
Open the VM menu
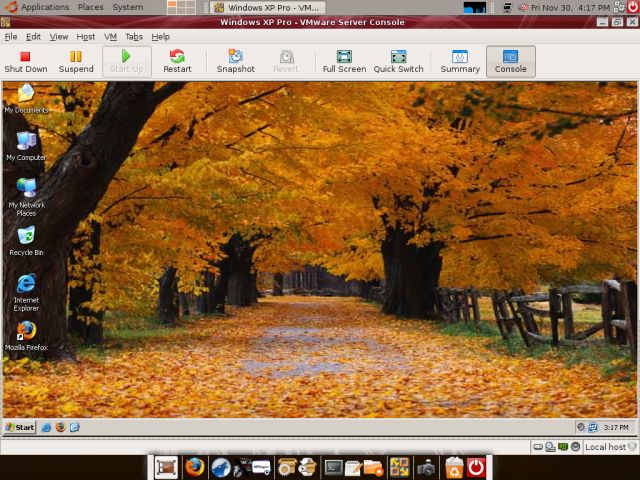110,37
